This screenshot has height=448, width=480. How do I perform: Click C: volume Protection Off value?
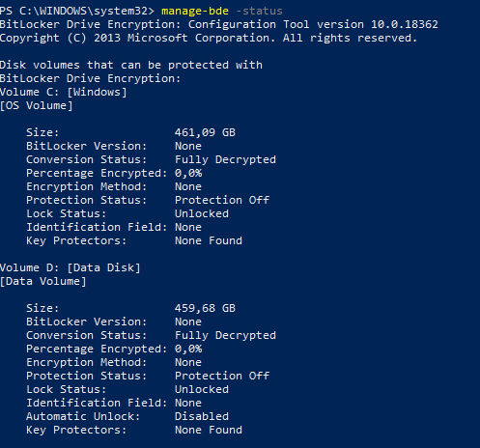pyautogui.click(x=222, y=200)
